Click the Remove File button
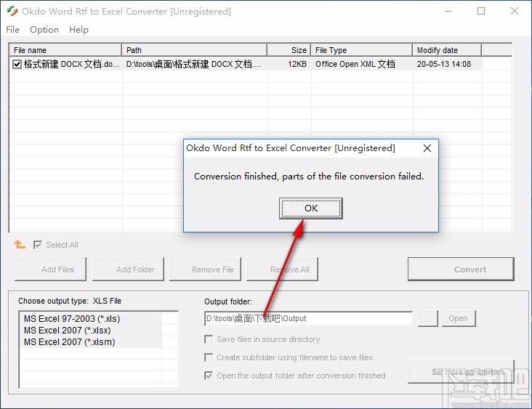This screenshot has height=409, width=532. (205, 270)
